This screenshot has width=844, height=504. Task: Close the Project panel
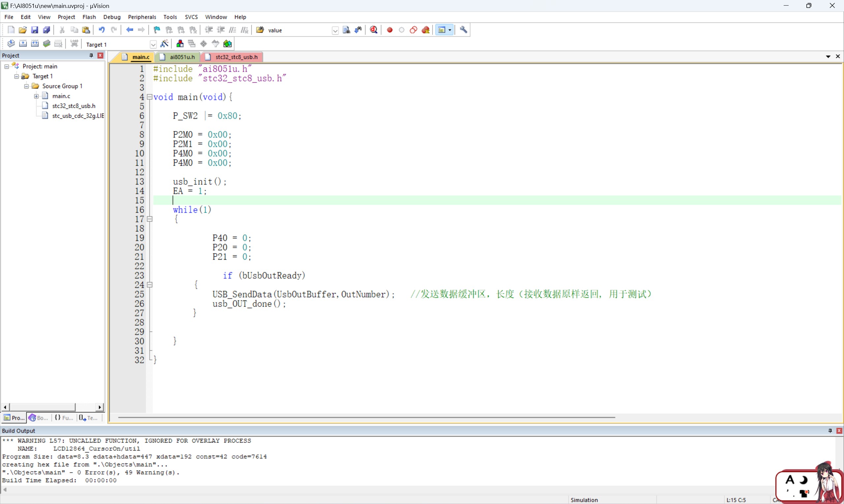(100, 55)
